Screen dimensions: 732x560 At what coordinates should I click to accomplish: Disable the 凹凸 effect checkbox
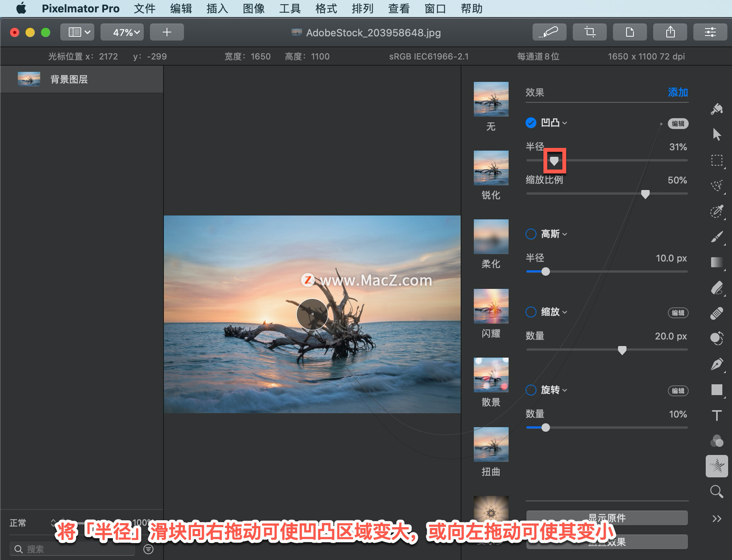pos(531,123)
